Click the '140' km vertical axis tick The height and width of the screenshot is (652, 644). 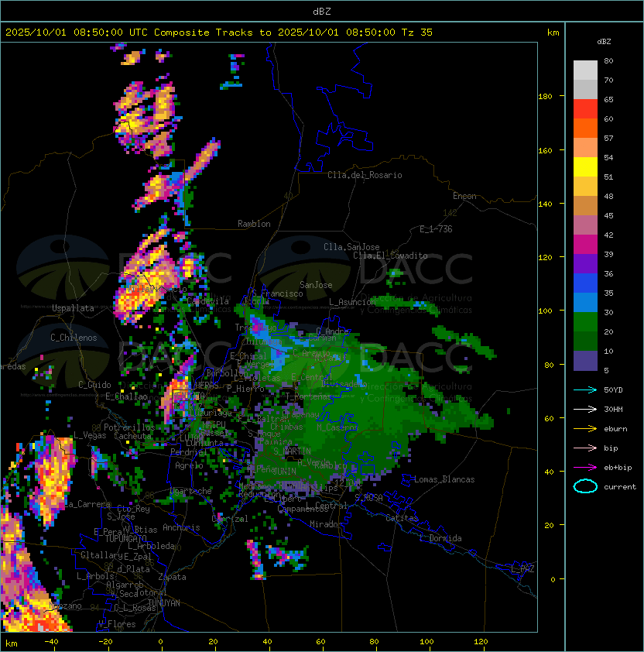[x=545, y=204]
